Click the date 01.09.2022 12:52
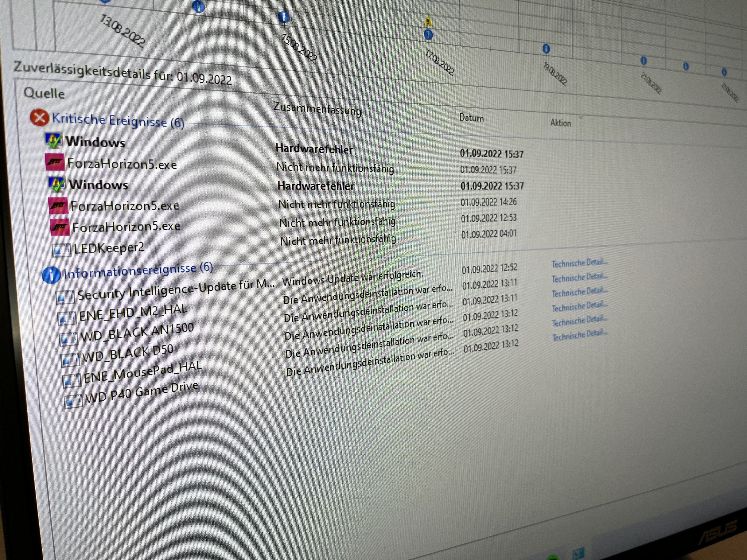Screen dimensions: 747x560 (x=490, y=269)
